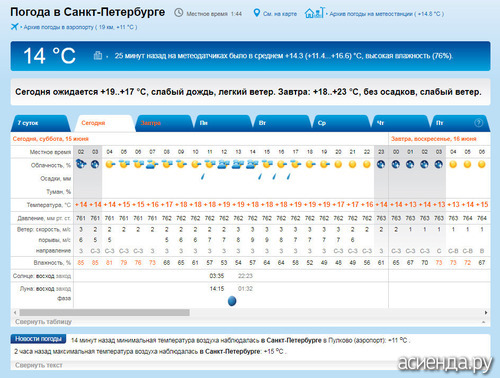This screenshot has height=378, width=500.
Task: Click the scrollbar right arrow
Action: 486,312
